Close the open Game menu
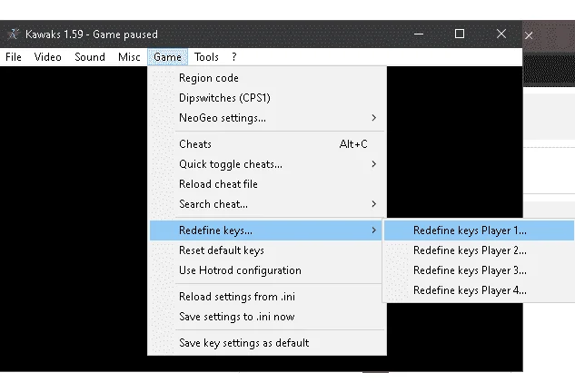 point(167,57)
